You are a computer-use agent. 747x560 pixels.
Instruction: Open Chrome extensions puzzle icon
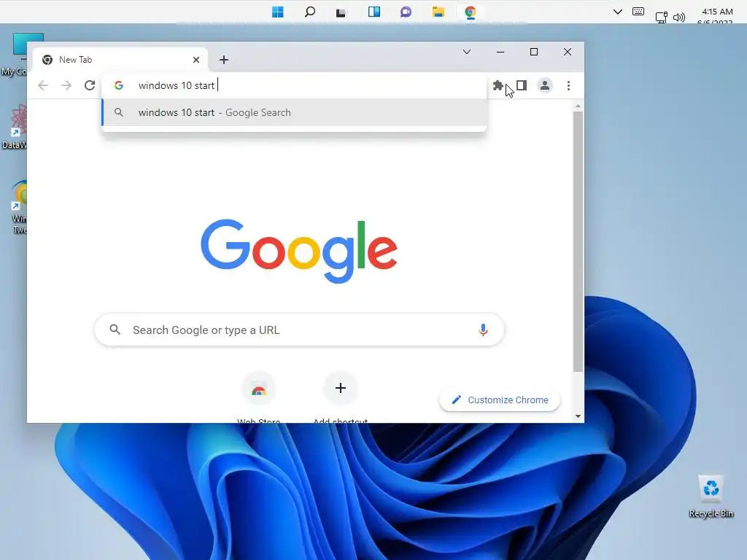tap(498, 85)
